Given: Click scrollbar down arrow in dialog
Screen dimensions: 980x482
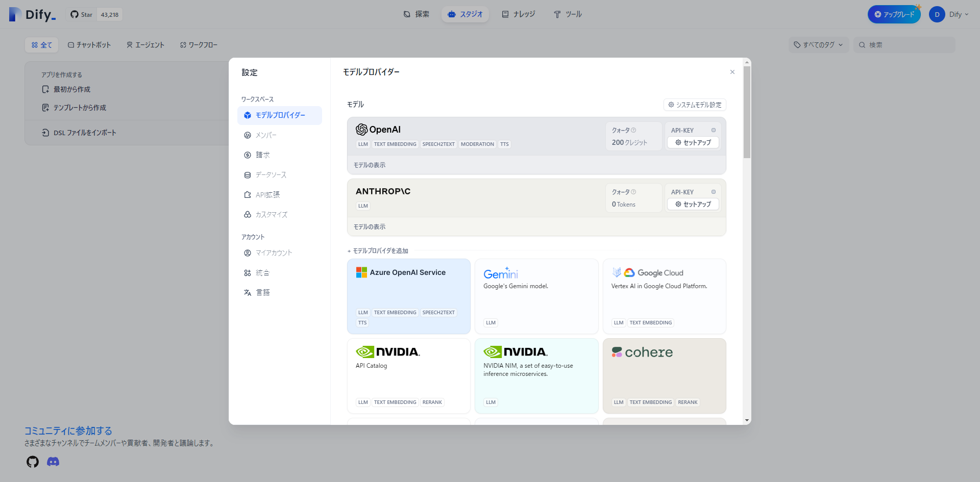Looking at the screenshot, I should pyautogui.click(x=747, y=420).
